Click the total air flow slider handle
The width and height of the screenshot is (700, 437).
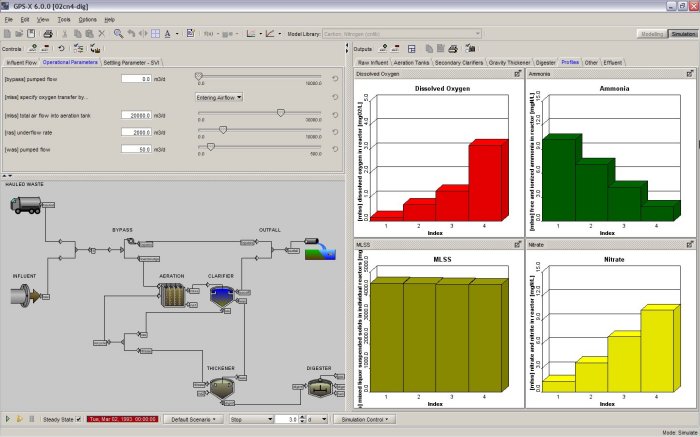coord(280,113)
